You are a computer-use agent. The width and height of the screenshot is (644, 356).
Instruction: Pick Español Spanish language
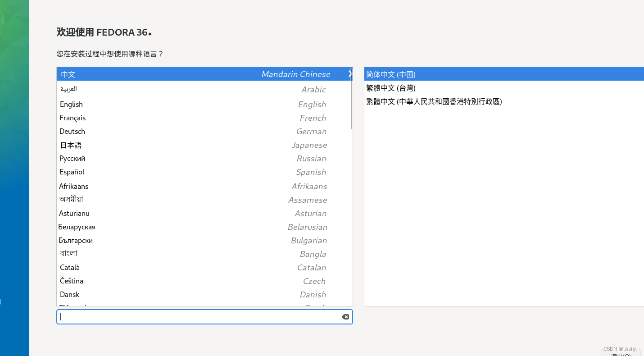tap(204, 172)
